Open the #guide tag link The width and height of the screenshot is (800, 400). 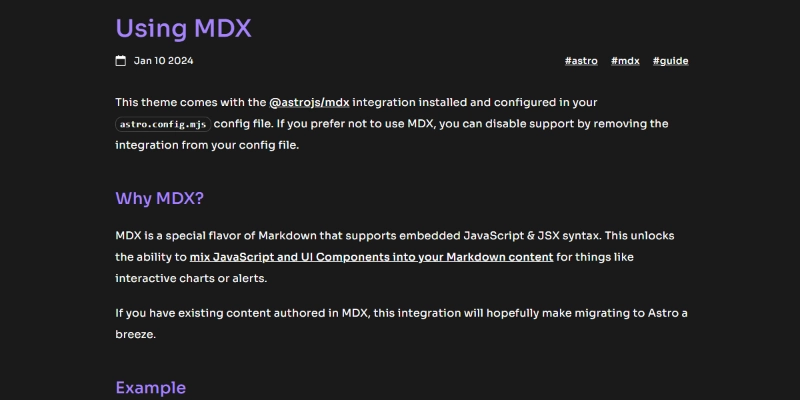[670, 61]
